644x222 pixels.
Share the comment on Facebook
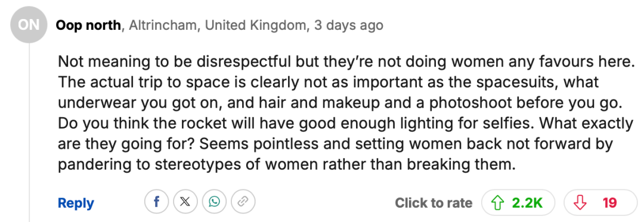[x=156, y=202]
